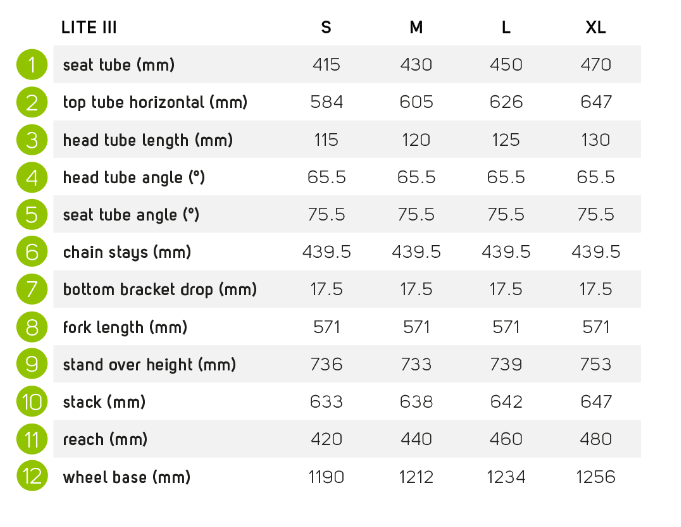Click the top tube value 626 for L
Screen dimensions: 681x527
point(506,102)
